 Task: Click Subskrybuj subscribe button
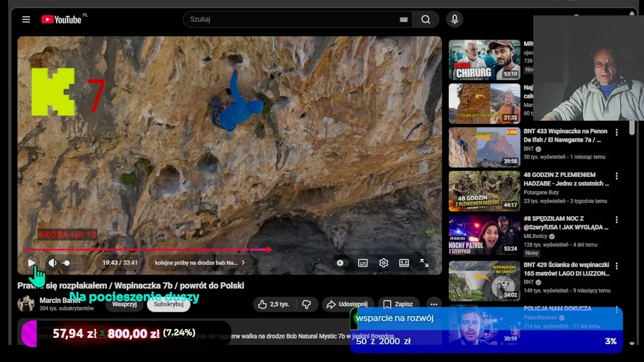(169, 304)
